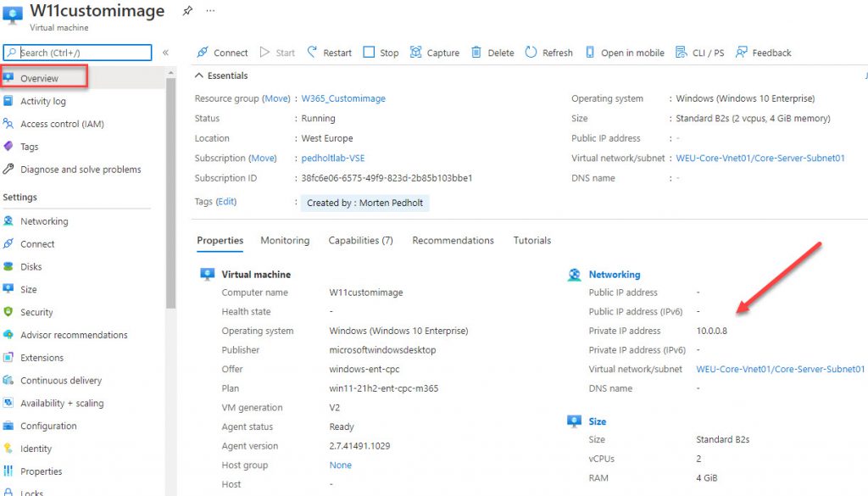
Task: Click the Continuous delivery icon
Action: (8, 380)
